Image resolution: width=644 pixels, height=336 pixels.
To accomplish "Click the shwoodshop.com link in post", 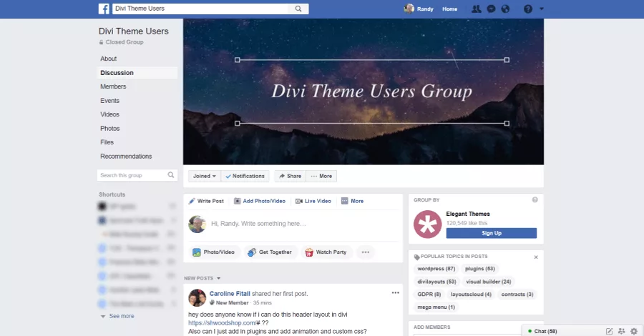I will tap(224, 323).
